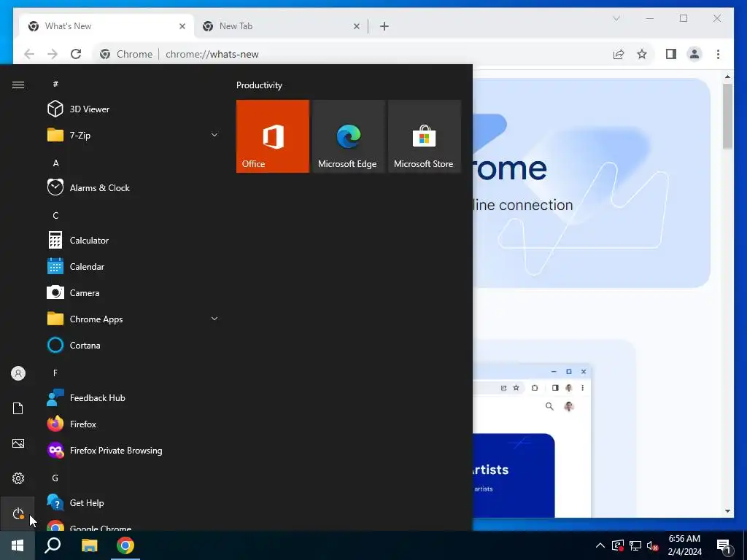This screenshot has width=747, height=560.
Task: Click the Microsoft Store tile
Action: click(425, 136)
